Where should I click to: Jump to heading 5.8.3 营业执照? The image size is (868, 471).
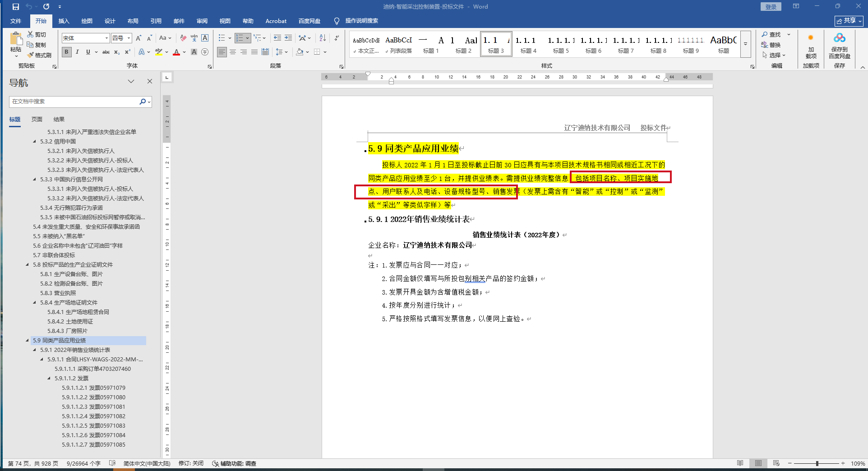pyautogui.click(x=58, y=293)
